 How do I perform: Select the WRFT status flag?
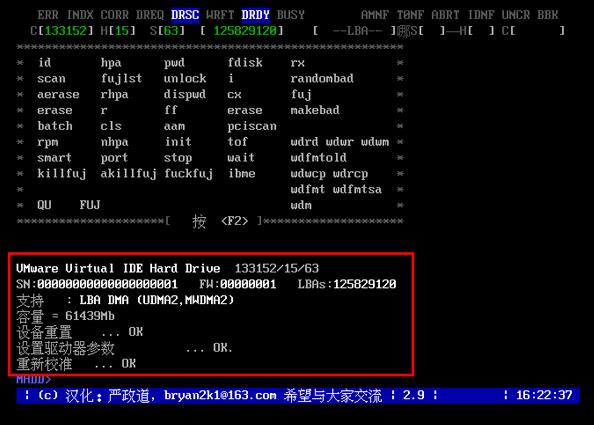(220, 15)
